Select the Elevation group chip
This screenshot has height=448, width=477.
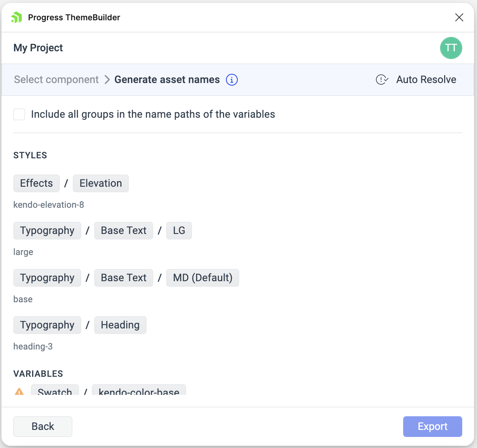(x=100, y=183)
